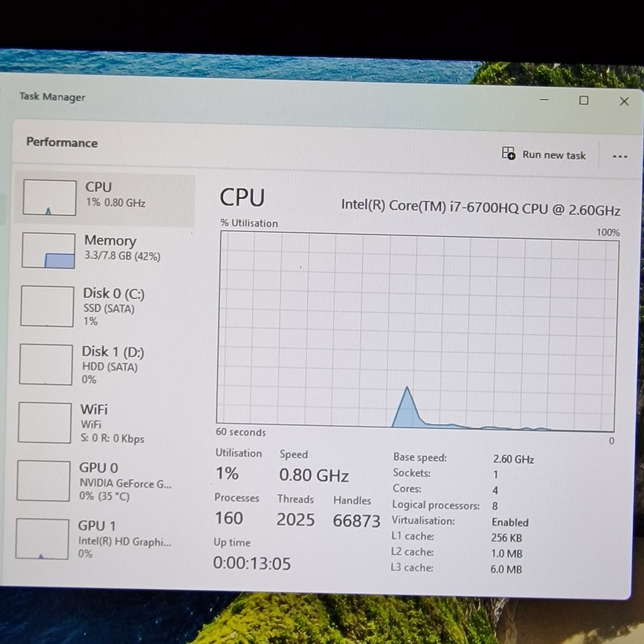Click the Virtualisation Enabled value
The width and height of the screenshot is (644, 644).
pyautogui.click(x=510, y=522)
